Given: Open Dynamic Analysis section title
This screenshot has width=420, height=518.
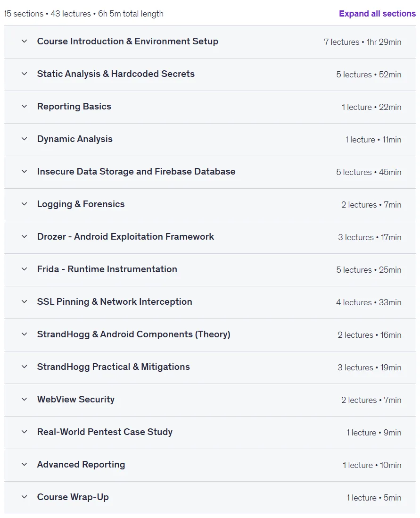Looking at the screenshot, I should [x=74, y=139].
